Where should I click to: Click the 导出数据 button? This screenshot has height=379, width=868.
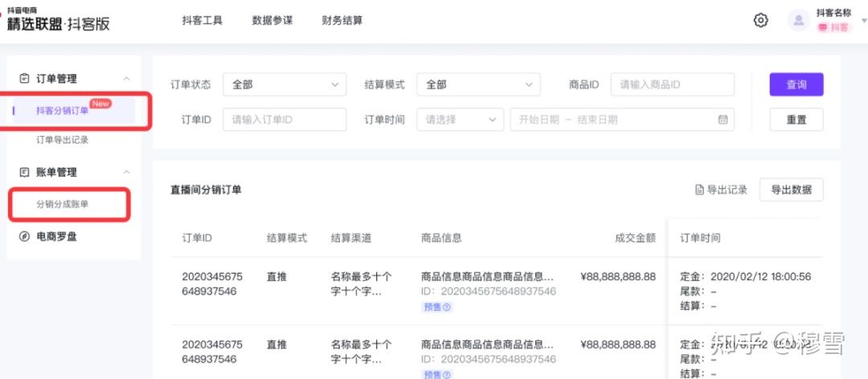[791, 190]
